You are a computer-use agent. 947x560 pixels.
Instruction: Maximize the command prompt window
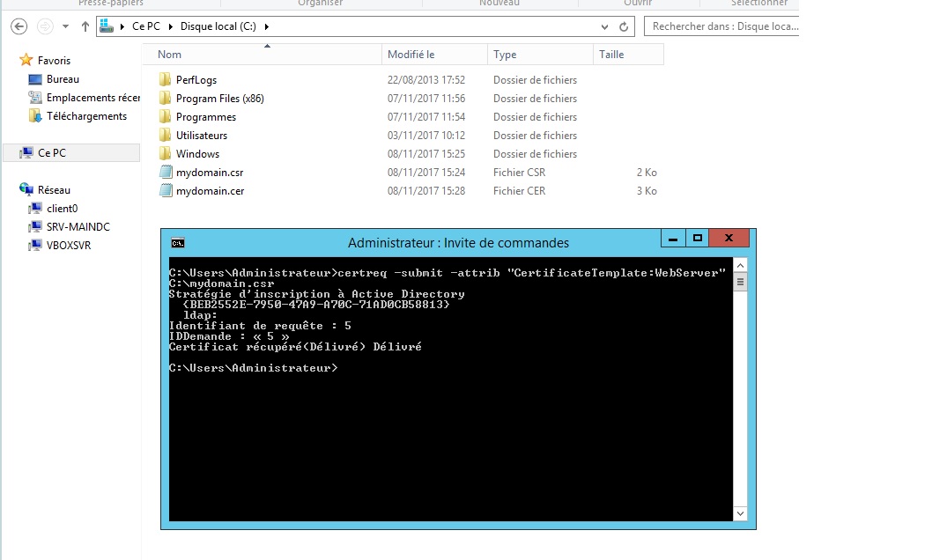697,238
